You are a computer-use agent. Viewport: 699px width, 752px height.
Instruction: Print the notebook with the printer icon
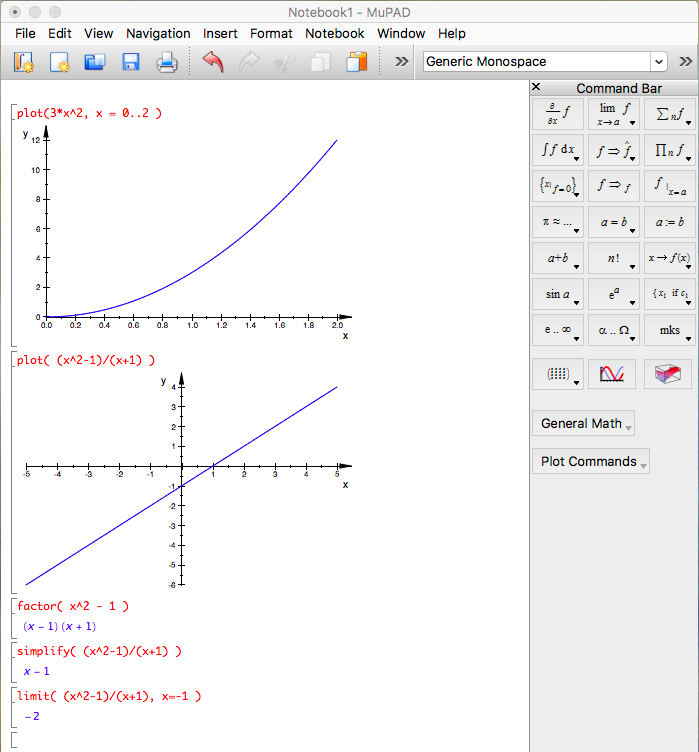pyautogui.click(x=166, y=62)
